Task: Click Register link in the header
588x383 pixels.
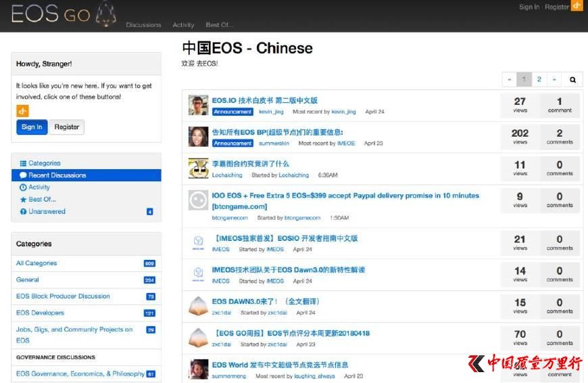Action: coord(557,7)
